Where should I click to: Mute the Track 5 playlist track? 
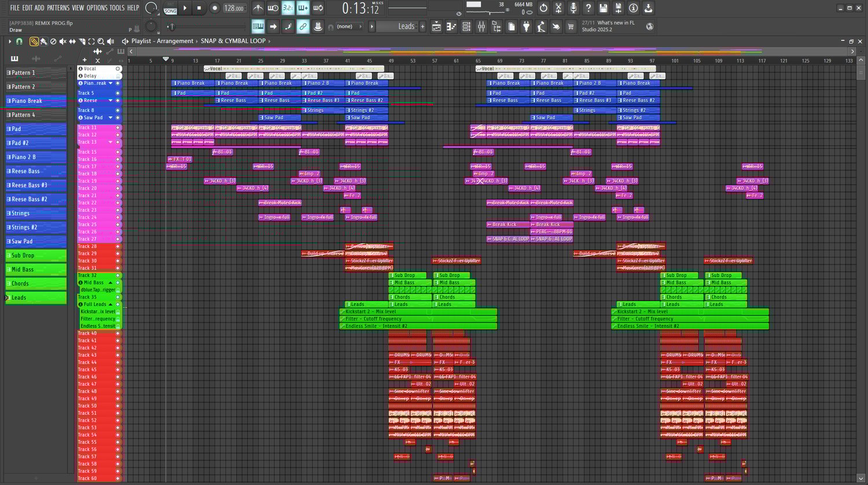118,93
